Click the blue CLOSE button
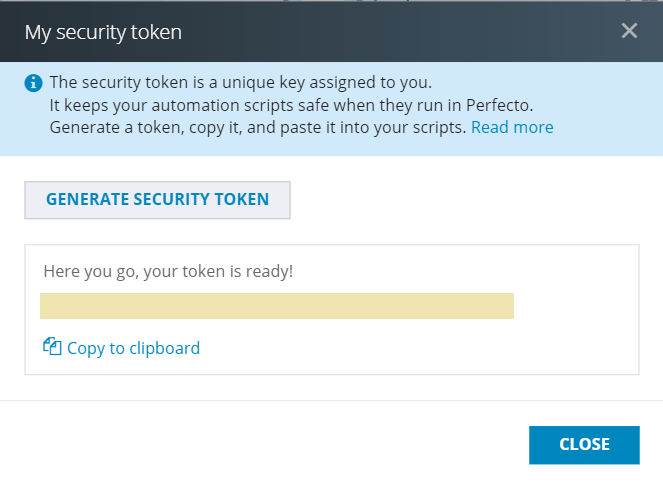The width and height of the screenshot is (663, 487). (584, 445)
